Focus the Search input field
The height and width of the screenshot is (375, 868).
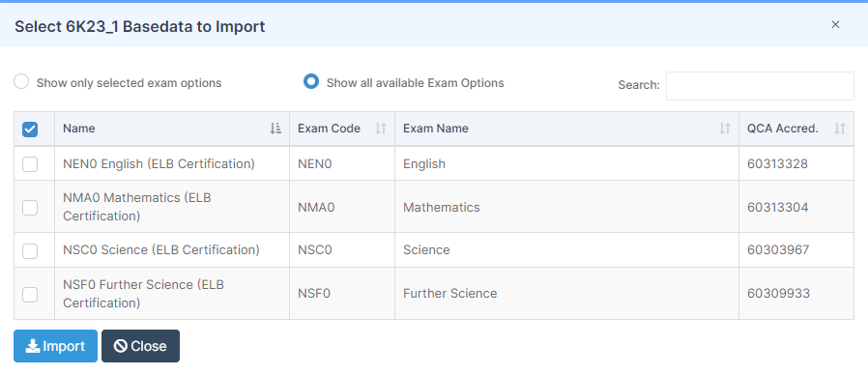760,86
